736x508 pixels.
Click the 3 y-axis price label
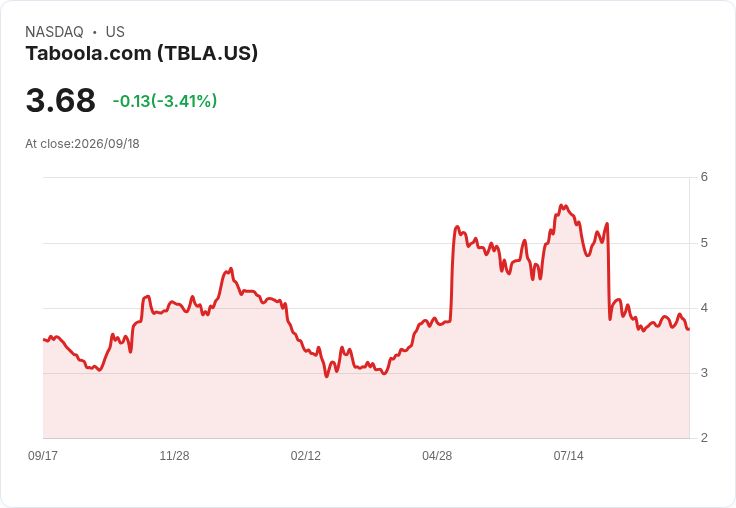click(704, 373)
